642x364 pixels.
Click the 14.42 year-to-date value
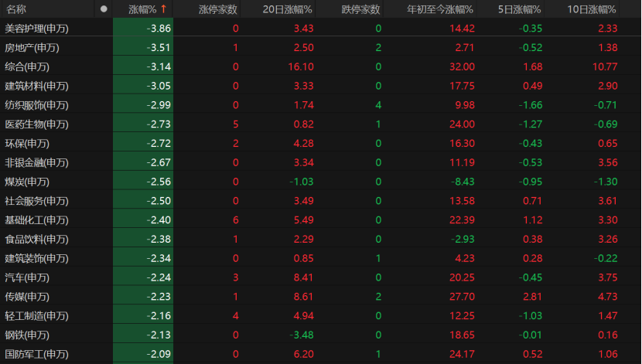(x=462, y=29)
